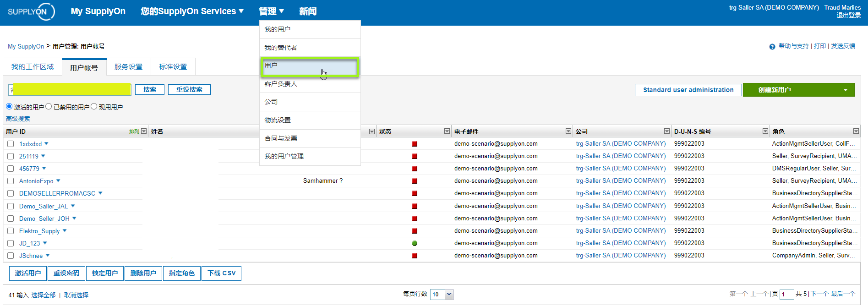Choose the 激活的用户 radio button
Screen dimensions: 868x306
[x=9, y=106]
